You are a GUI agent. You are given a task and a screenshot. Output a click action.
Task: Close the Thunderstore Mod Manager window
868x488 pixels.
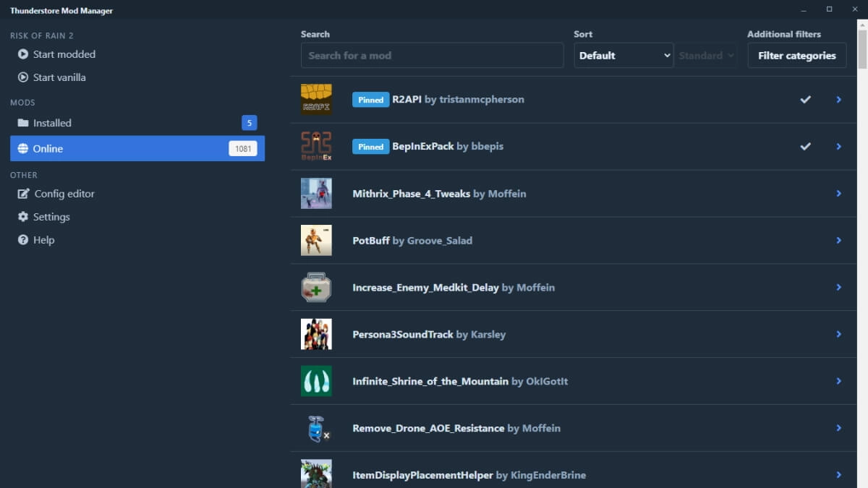point(854,9)
